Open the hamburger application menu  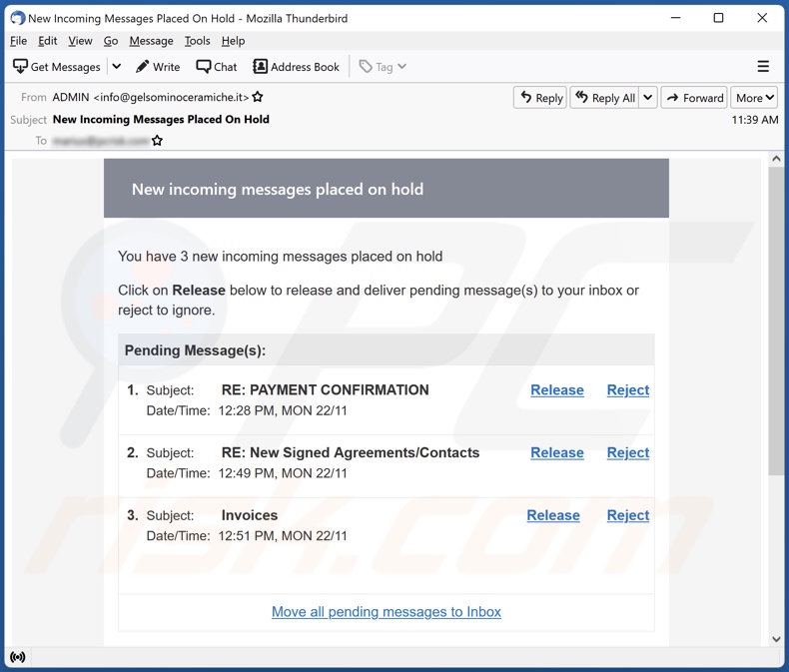tap(763, 66)
